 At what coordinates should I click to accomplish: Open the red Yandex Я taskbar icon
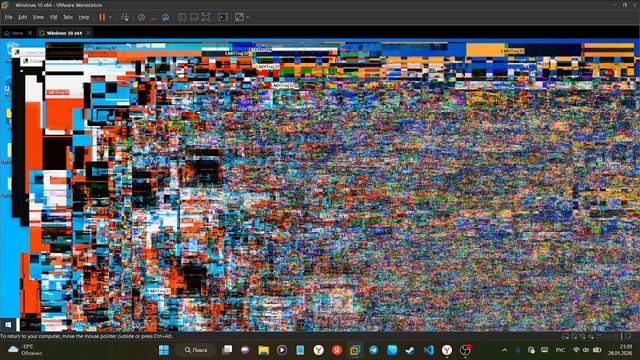click(x=337, y=350)
